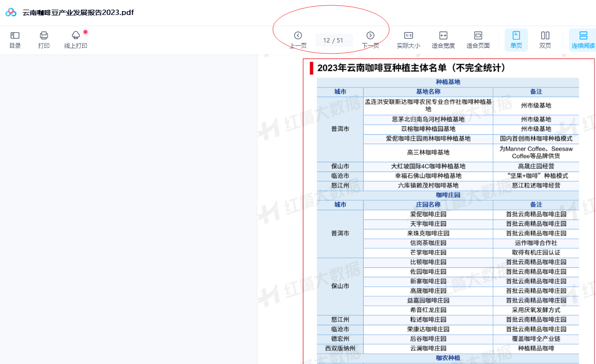Choose 适合页面 fit page view
The image size is (596, 364).
tap(478, 40)
